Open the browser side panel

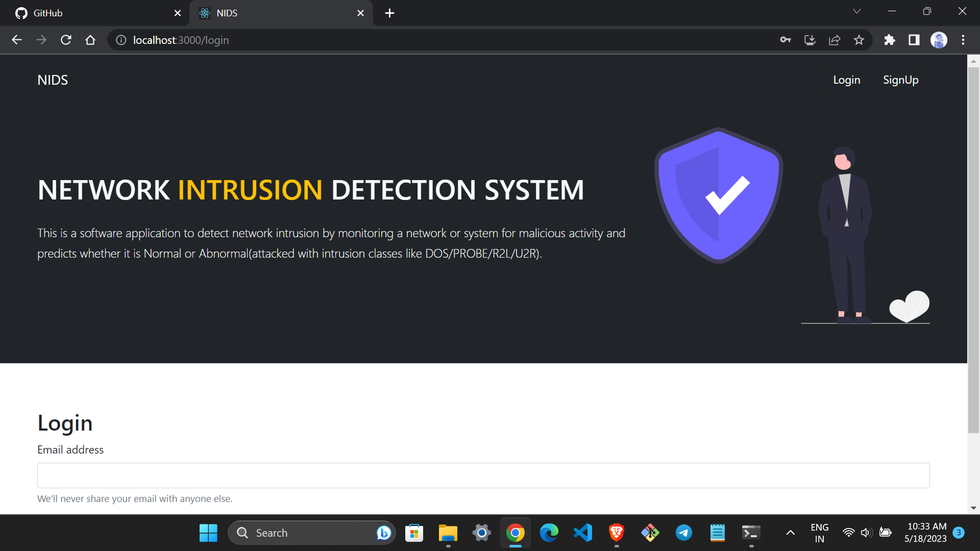tap(914, 40)
